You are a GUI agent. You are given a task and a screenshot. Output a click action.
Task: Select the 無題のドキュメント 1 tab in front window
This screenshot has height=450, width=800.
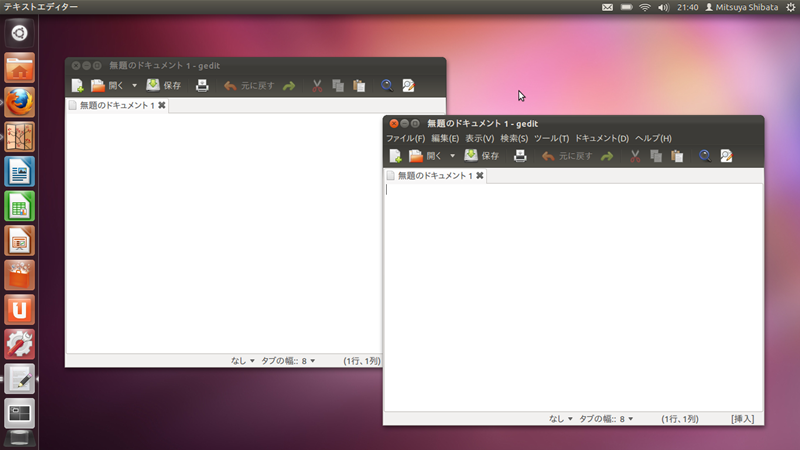coord(435,176)
